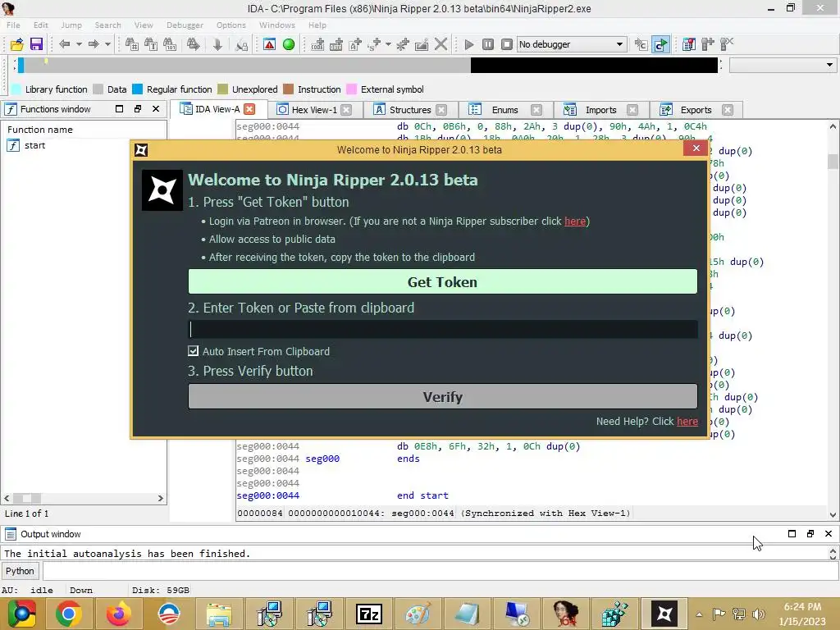The height and width of the screenshot is (630, 840).
Task: Click the green circle toolbar icon
Action: 289,44
